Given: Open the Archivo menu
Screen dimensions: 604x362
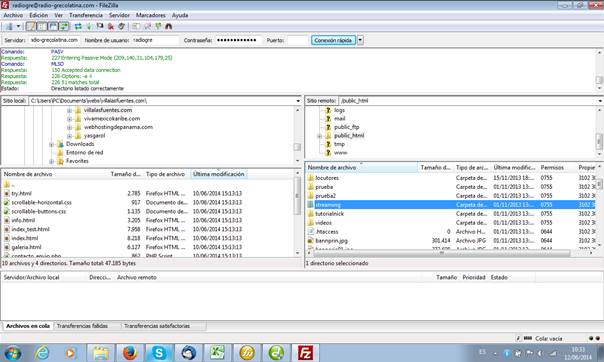Looking at the screenshot, I should [x=13, y=15].
